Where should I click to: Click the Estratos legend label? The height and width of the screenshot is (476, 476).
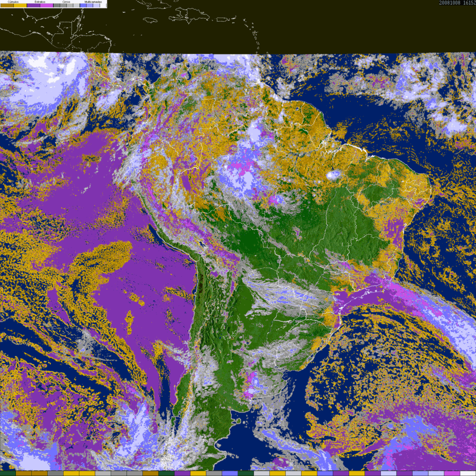pos(40,2)
